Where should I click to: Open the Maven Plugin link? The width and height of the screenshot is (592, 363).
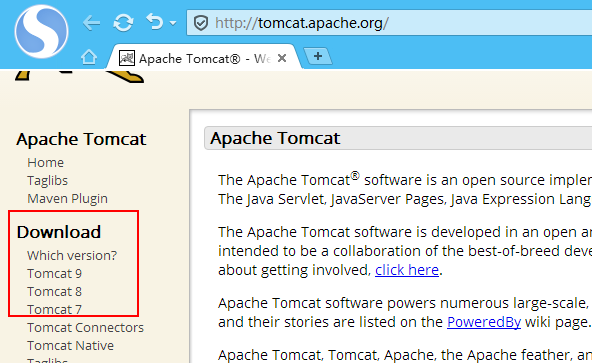tap(67, 198)
